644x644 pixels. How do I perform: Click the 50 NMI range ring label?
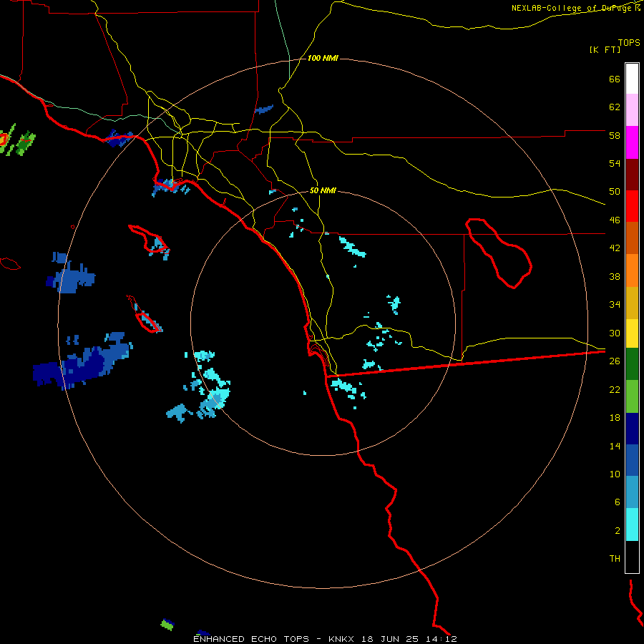click(x=323, y=190)
